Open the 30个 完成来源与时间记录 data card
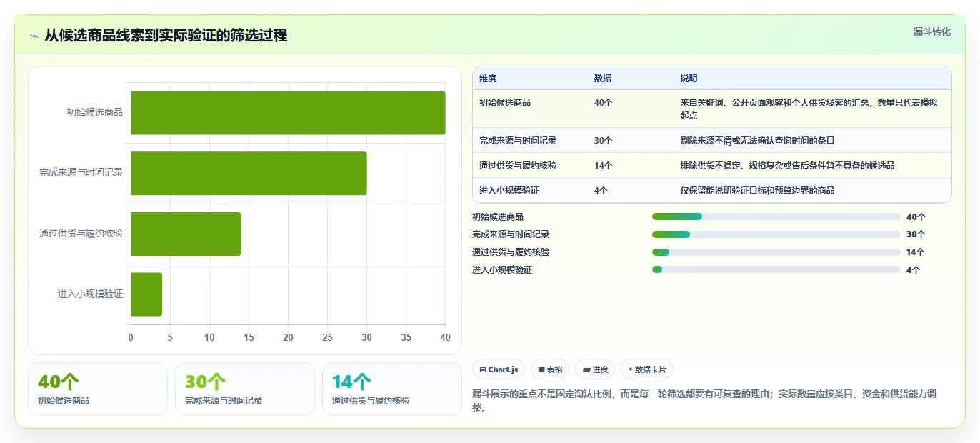980x443 pixels. (245, 389)
